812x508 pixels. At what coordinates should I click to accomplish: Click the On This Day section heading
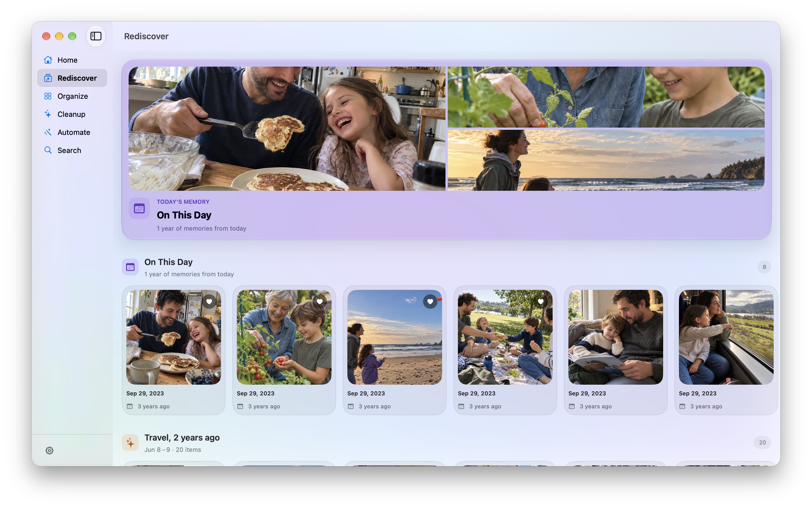point(168,262)
